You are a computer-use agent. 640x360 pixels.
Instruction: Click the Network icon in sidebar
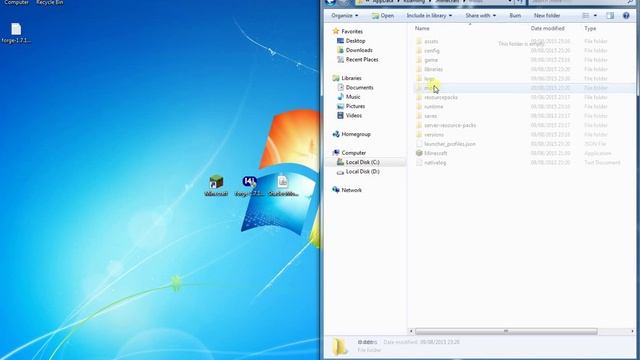[x=336, y=190]
